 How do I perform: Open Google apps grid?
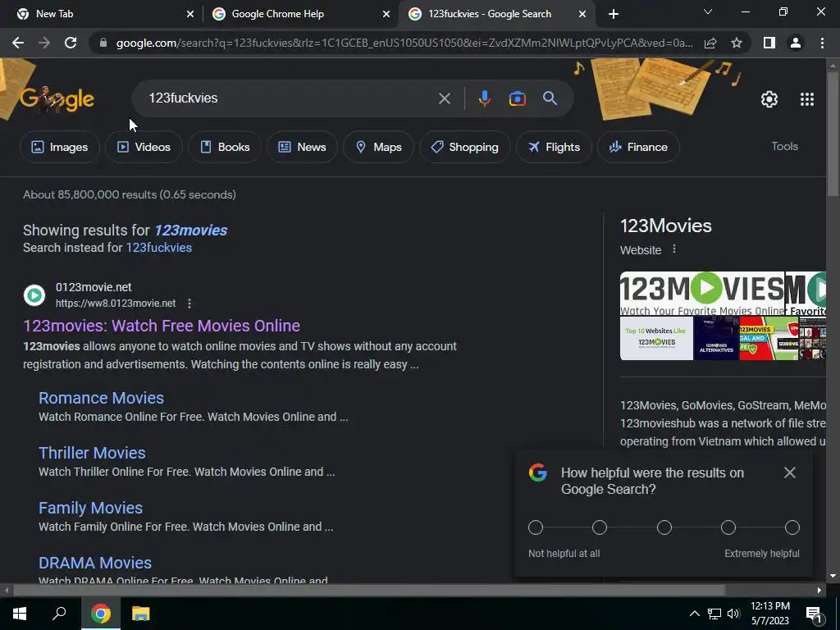(x=807, y=99)
